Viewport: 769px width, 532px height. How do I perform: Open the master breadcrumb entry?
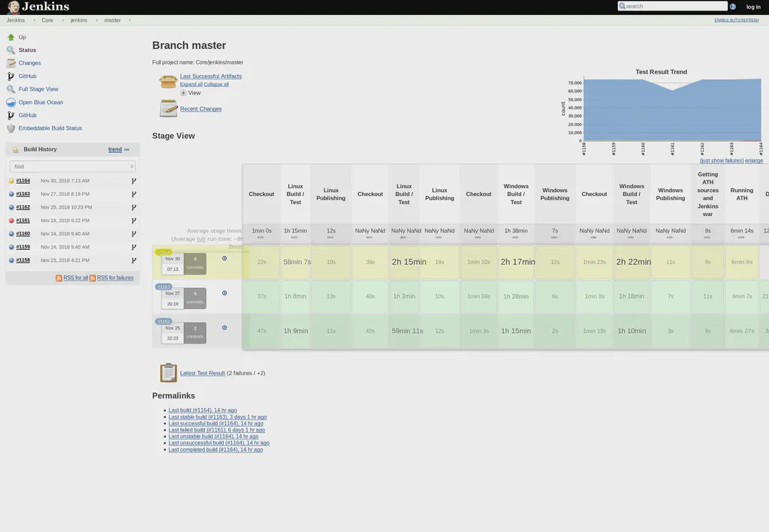[x=111, y=20]
